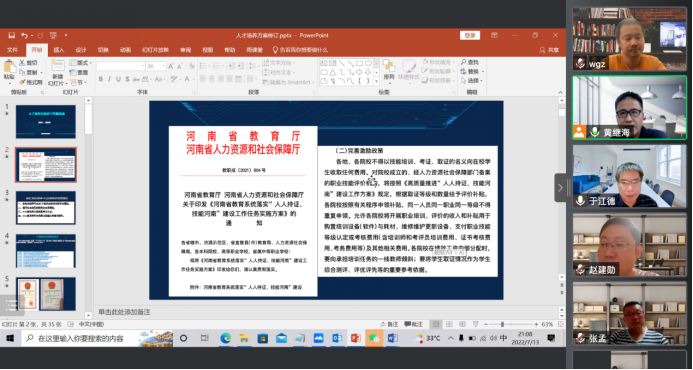The width and height of the screenshot is (693, 370).
Task: Save the presentation from the quick access toolbar
Action: coord(12,35)
